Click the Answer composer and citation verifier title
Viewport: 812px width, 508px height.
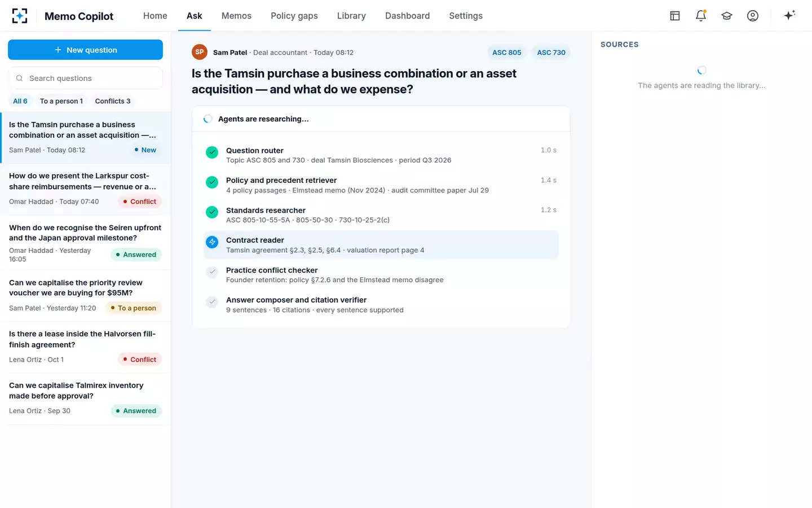pyautogui.click(x=296, y=300)
